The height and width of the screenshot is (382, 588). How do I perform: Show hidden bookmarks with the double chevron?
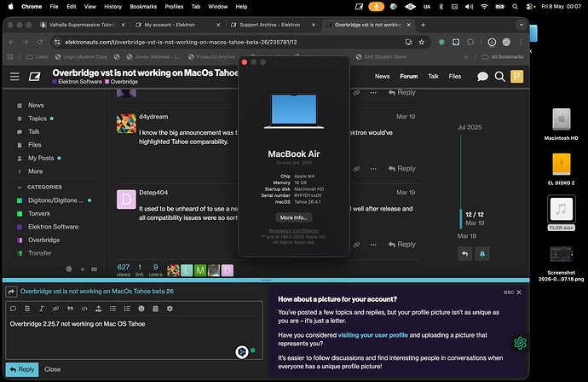[x=465, y=56]
